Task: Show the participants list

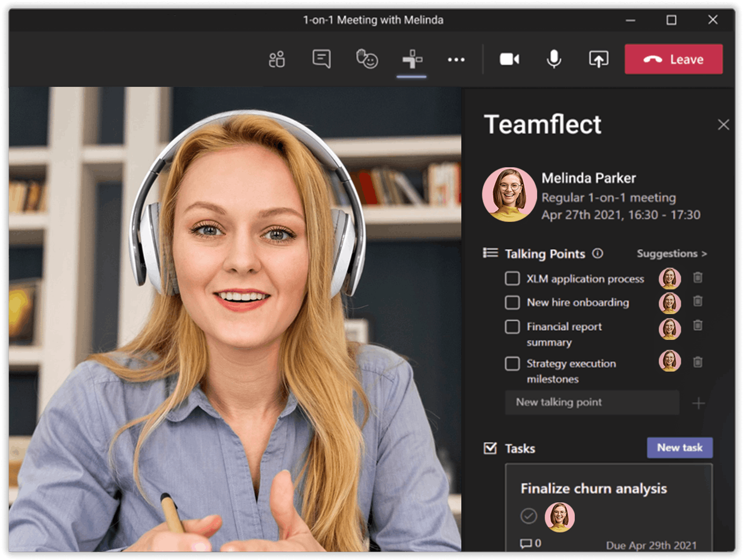Action: tap(276, 59)
